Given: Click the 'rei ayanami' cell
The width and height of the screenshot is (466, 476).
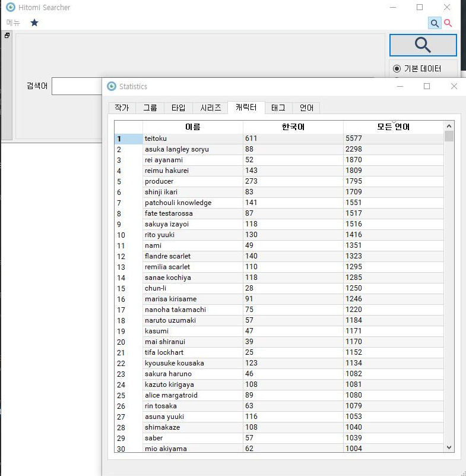Looking at the screenshot, I should click(193, 160).
